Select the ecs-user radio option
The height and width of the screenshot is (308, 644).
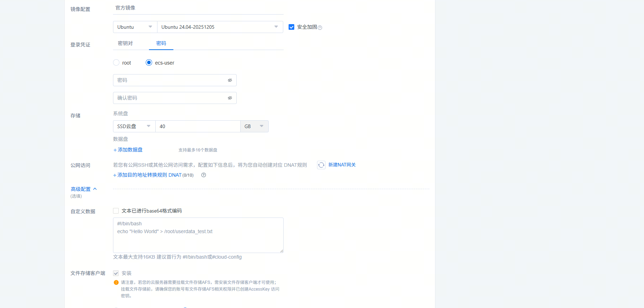pos(149,63)
